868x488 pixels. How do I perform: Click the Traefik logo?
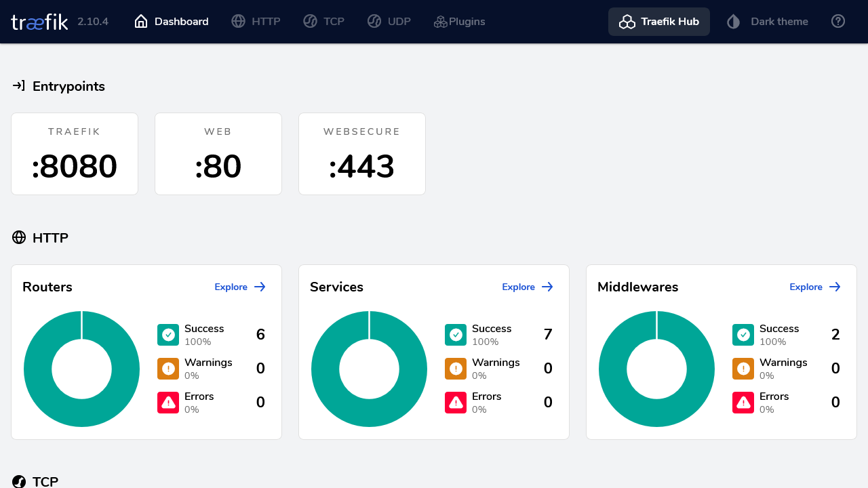point(39,22)
